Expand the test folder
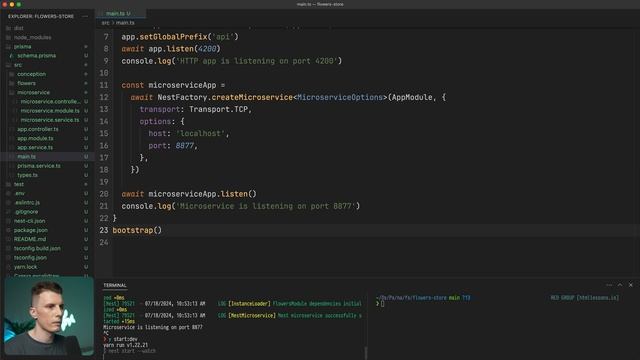This screenshot has height=360, width=640. (19, 184)
